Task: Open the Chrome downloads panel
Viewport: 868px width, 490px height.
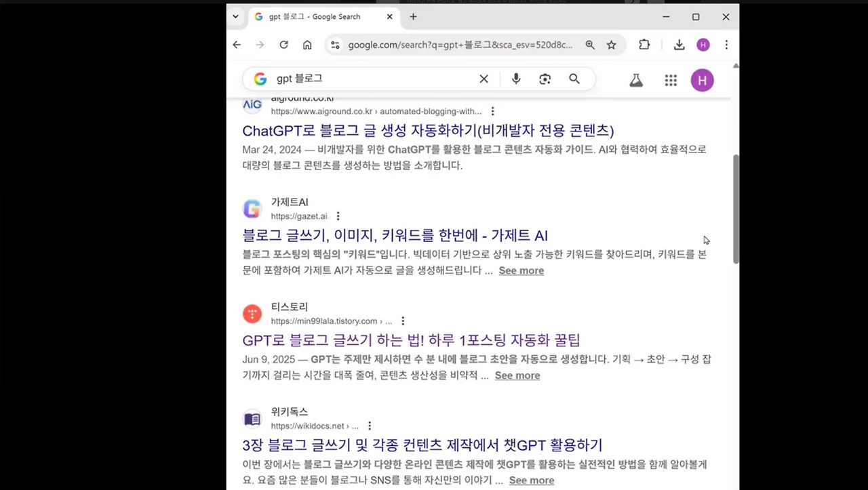Action: (679, 45)
